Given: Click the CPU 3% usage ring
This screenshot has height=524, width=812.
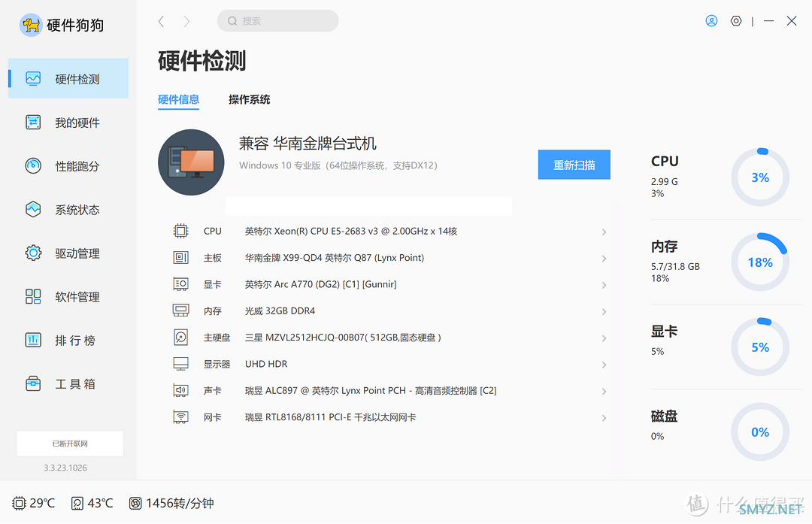Looking at the screenshot, I should pos(760,177).
